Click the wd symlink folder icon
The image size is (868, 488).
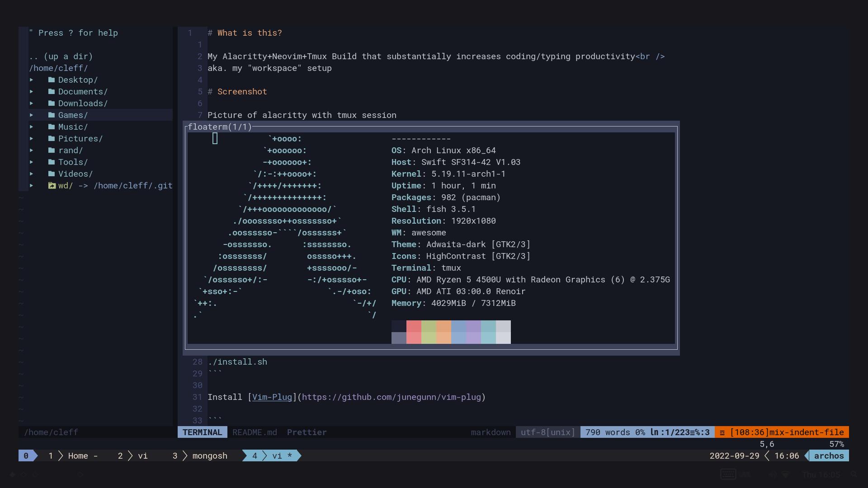pyautogui.click(x=52, y=186)
